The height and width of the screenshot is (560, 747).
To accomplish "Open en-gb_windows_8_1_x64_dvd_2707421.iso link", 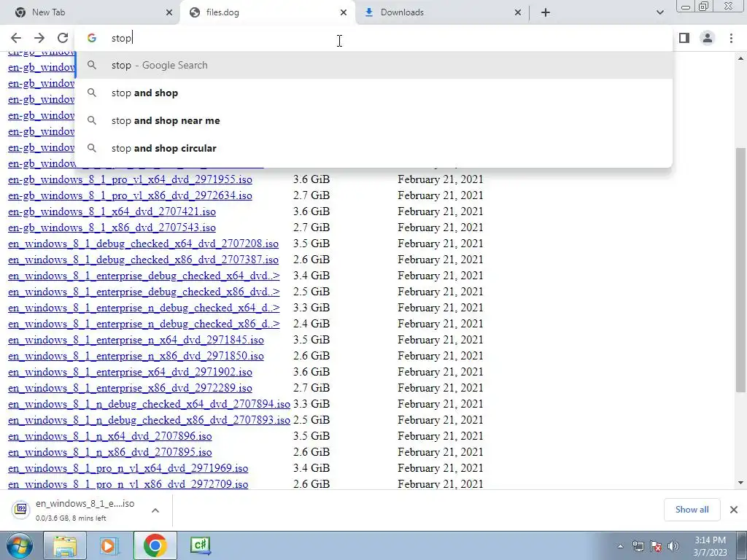I will click(x=112, y=211).
